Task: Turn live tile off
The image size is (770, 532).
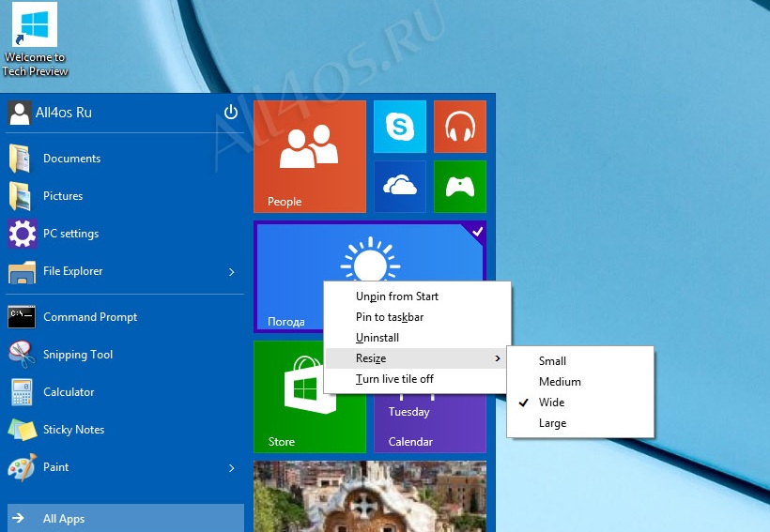Action: point(416,379)
